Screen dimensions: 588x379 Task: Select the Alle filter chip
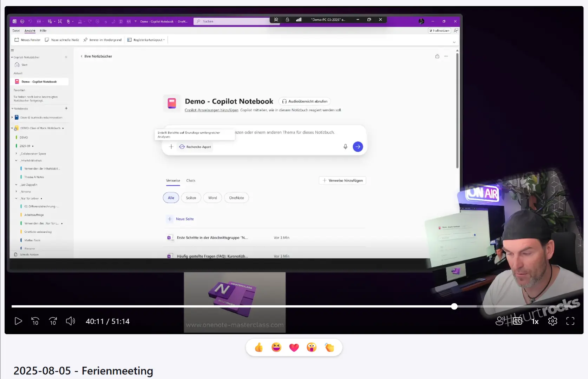tap(171, 198)
